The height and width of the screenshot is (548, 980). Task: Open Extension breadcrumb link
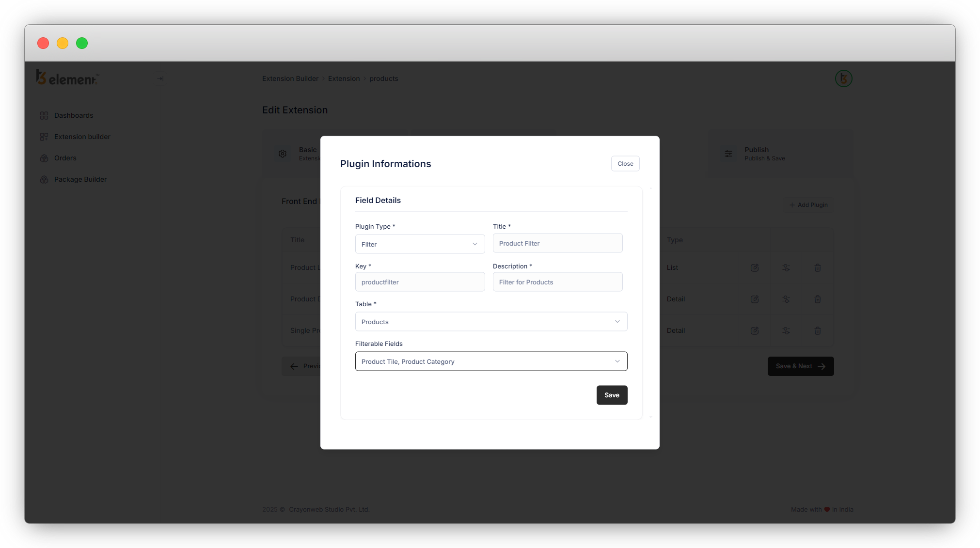344,78
